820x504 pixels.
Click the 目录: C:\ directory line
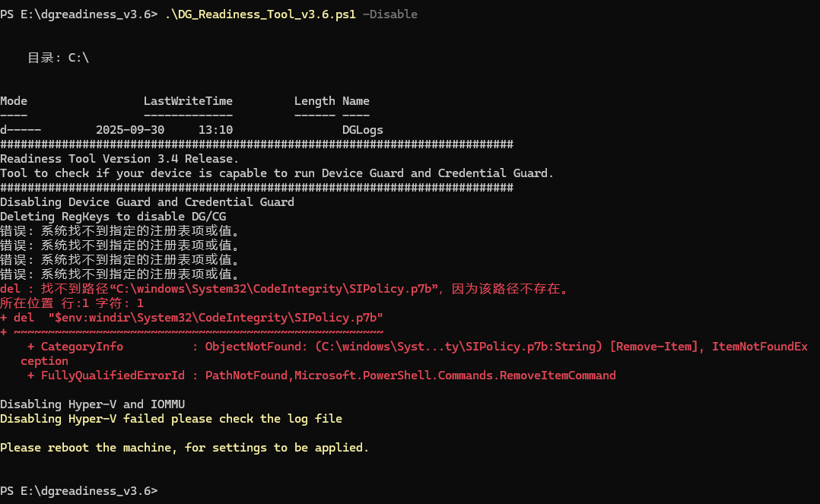tap(59, 58)
